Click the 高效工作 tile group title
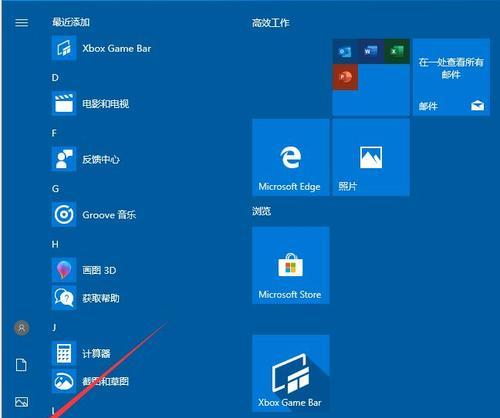 [271, 23]
